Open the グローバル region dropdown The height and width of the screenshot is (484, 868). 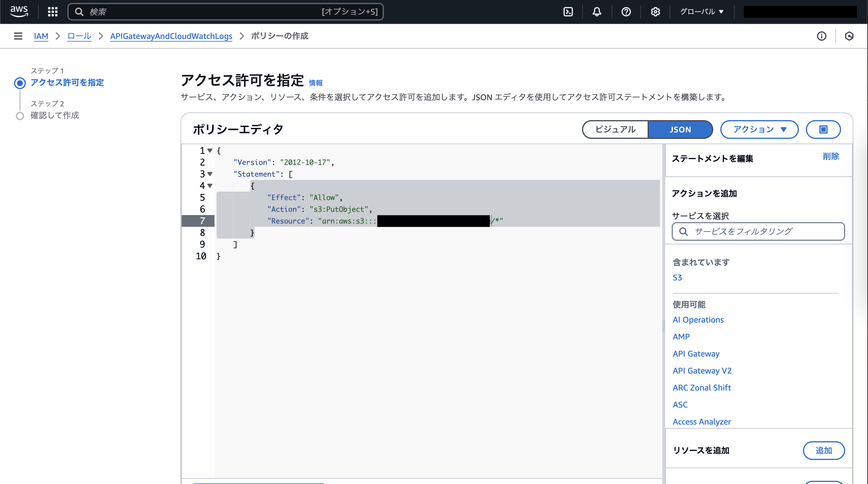click(702, 12)
